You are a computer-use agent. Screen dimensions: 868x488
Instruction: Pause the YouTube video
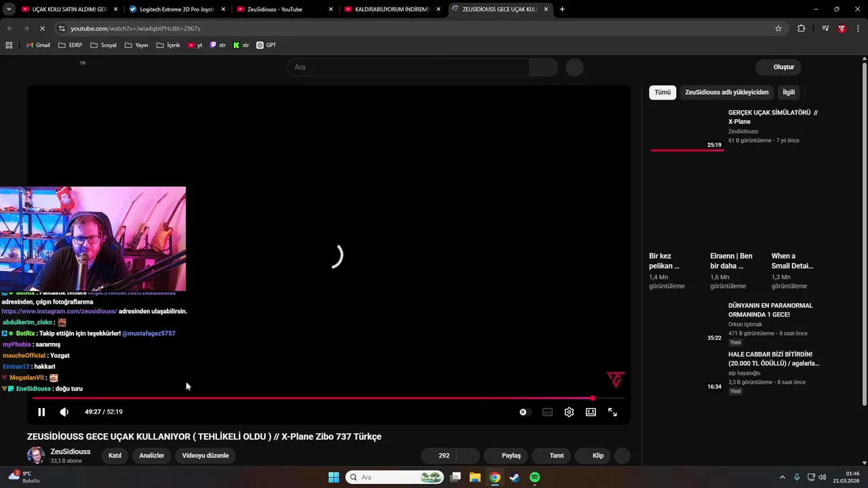click(x=41, y=412)
